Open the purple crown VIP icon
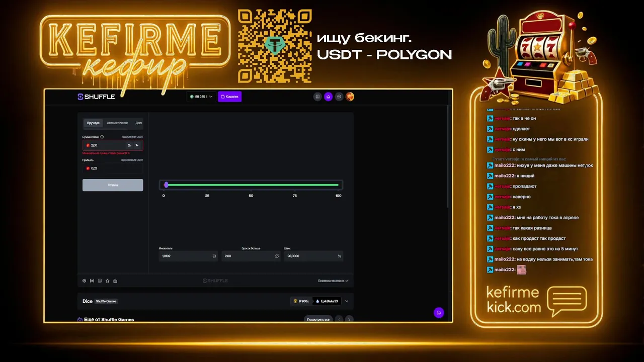 (328, 97)
